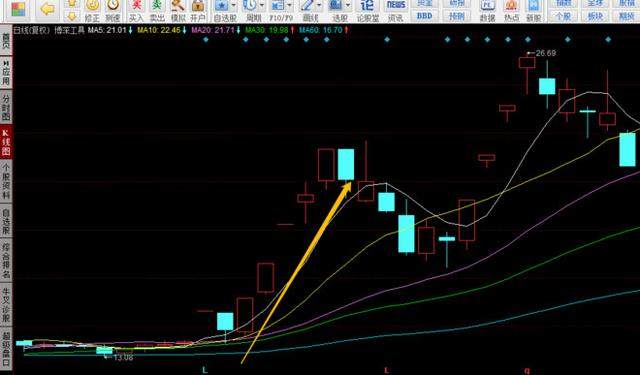Click the yellow back arrow icon
Screen dimensions: 640x375
[47, 9]
